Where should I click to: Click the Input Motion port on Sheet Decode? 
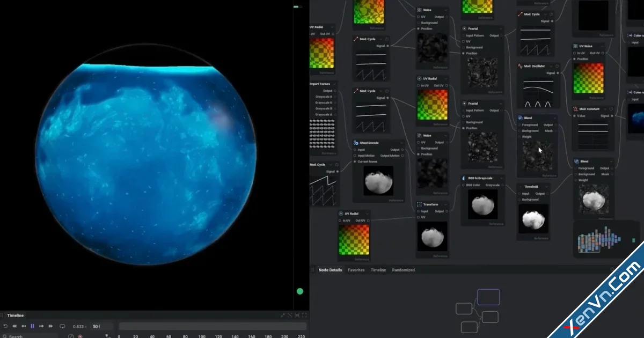[x=355, y=156]
